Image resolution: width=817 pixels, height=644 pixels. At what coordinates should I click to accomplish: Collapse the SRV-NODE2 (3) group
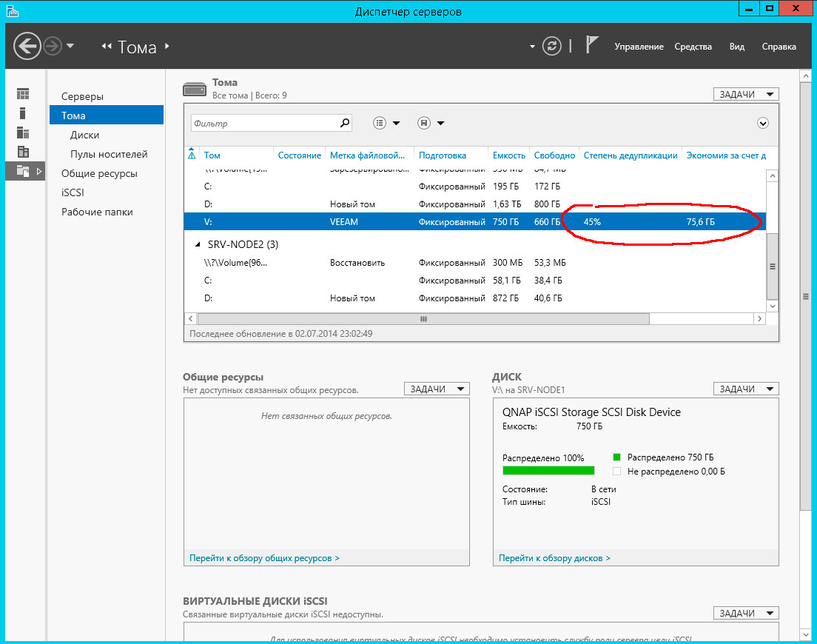pyautogui.click(x=197, y=244)
